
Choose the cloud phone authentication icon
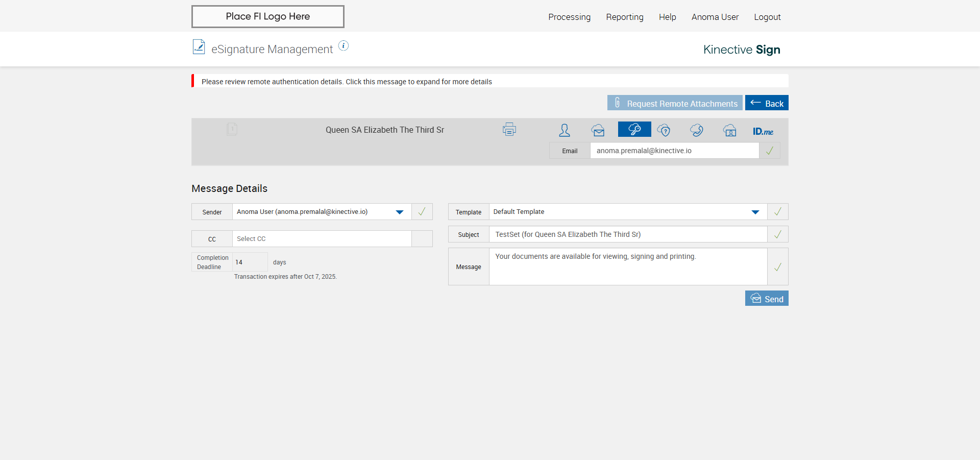pyautogui.click(x=697, y=130)
